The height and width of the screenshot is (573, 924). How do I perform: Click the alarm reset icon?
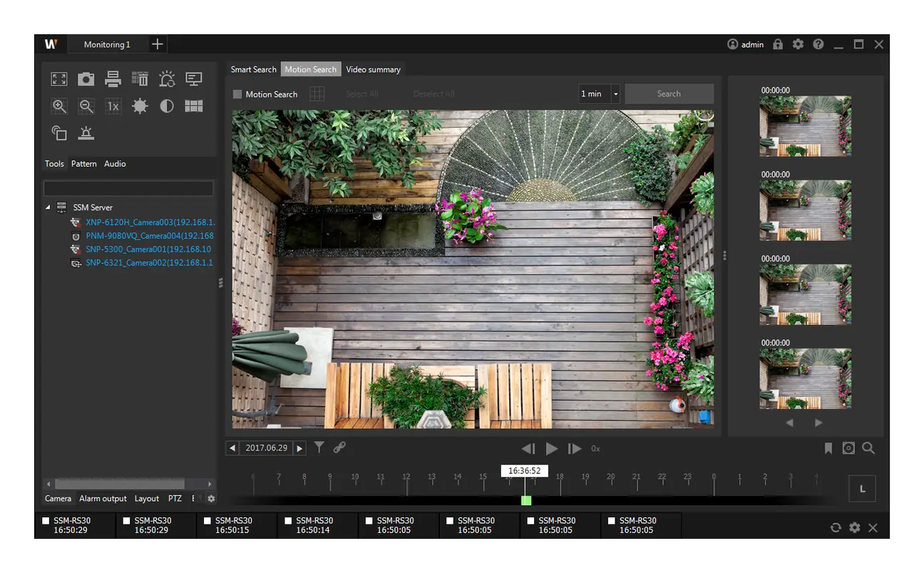[167, 79]
